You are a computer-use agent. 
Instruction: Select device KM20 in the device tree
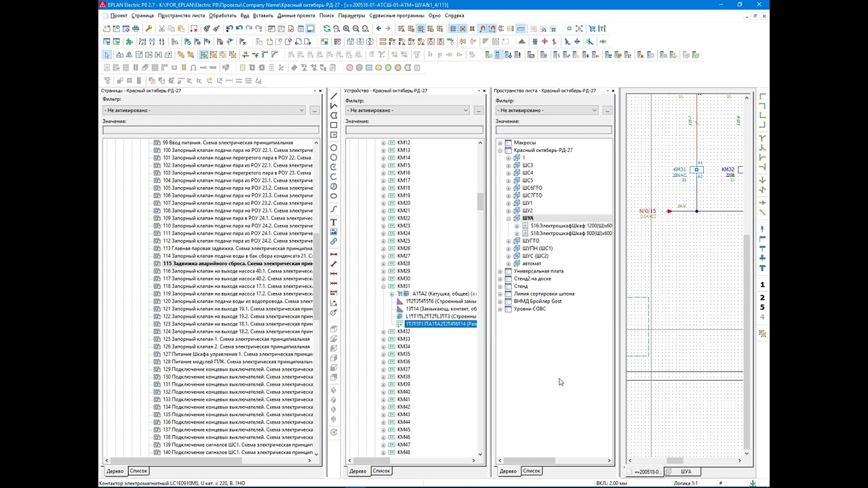tap(403, 203)
